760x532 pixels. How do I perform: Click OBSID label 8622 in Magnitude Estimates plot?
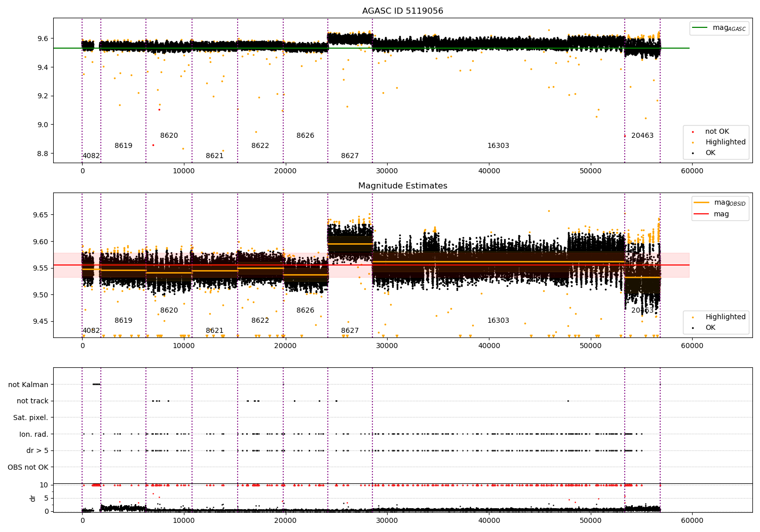260,321
